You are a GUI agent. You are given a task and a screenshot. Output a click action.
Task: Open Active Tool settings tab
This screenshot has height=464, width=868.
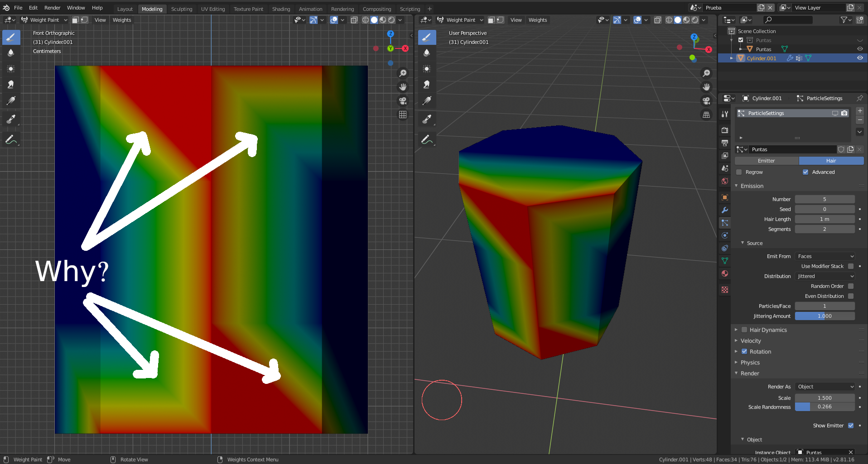pyautogui.click(x=725, y=114)
